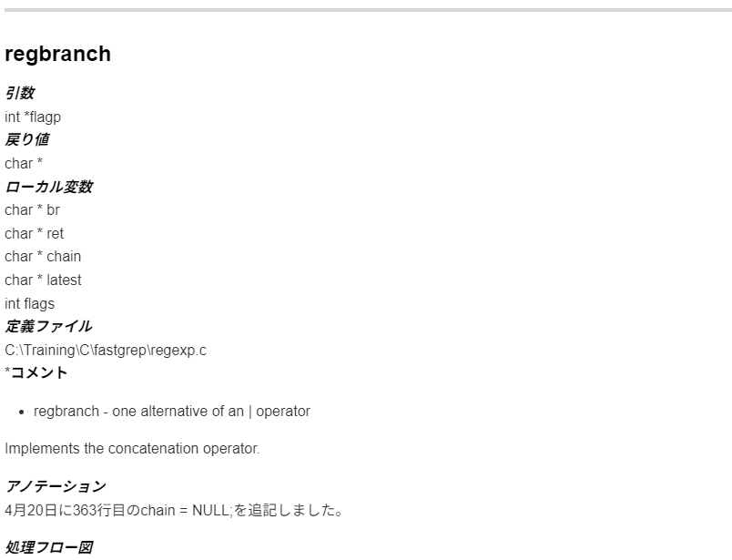Select the *コメント heading
Image resolution: width=732 pixels, height=560 pixels.
36,372
